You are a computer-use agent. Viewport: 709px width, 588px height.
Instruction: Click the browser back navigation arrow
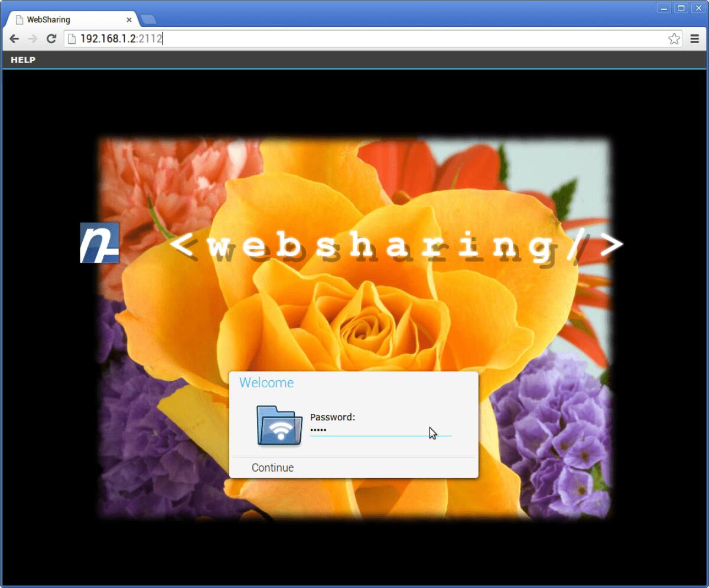[14, 38]
